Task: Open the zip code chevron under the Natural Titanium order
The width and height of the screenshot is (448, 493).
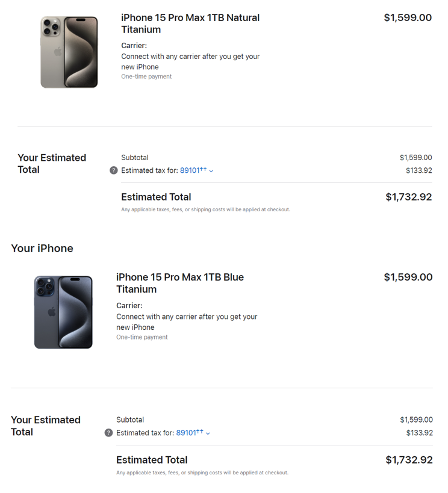Action: [211, 171]
